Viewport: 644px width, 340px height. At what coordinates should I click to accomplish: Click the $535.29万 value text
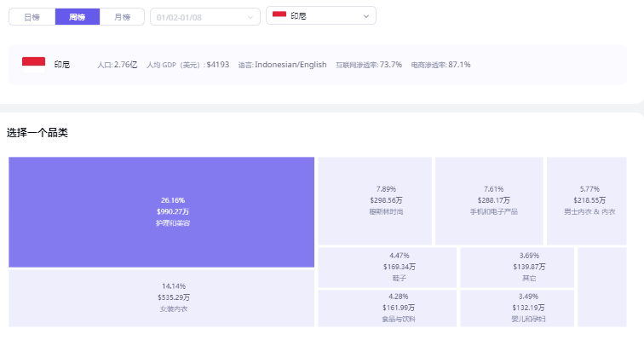pos(174,297)
